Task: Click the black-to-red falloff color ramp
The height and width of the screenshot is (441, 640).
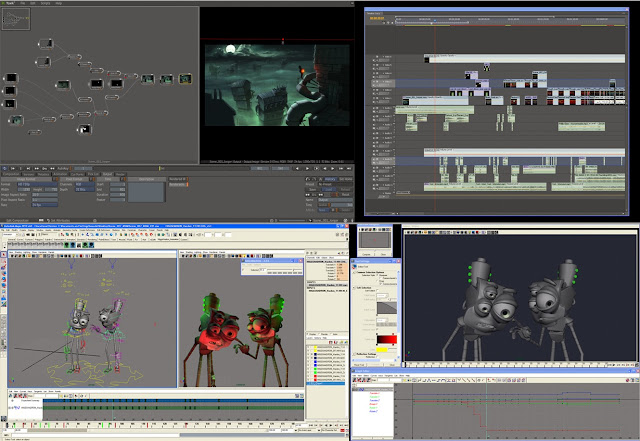Action: tap(386, 339)
